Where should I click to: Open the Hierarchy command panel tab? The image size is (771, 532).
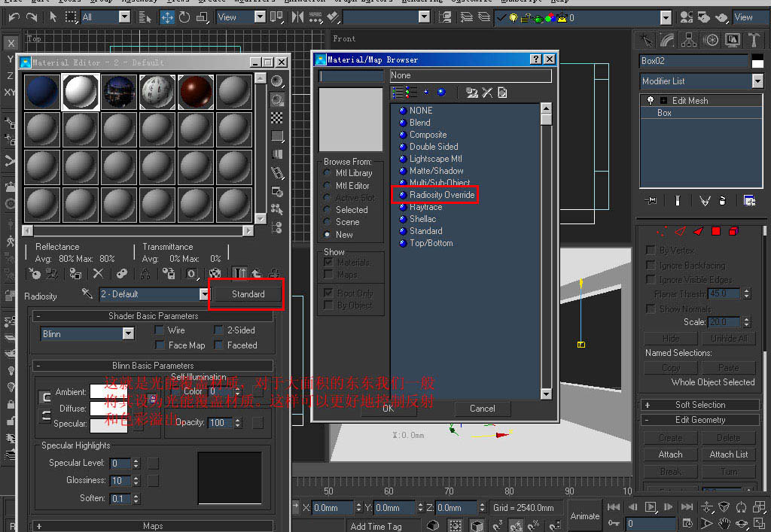click(x=689, y=40)
